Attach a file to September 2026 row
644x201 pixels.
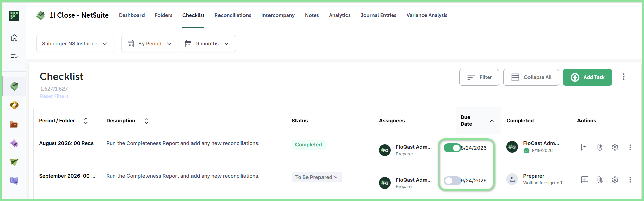(x=600, y=180)
